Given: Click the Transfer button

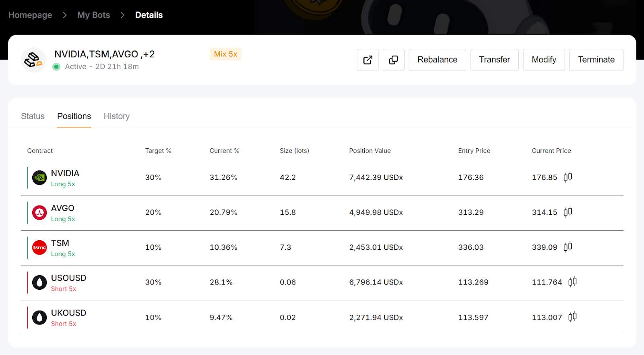Looking at the screenshot, I should 494,60.
